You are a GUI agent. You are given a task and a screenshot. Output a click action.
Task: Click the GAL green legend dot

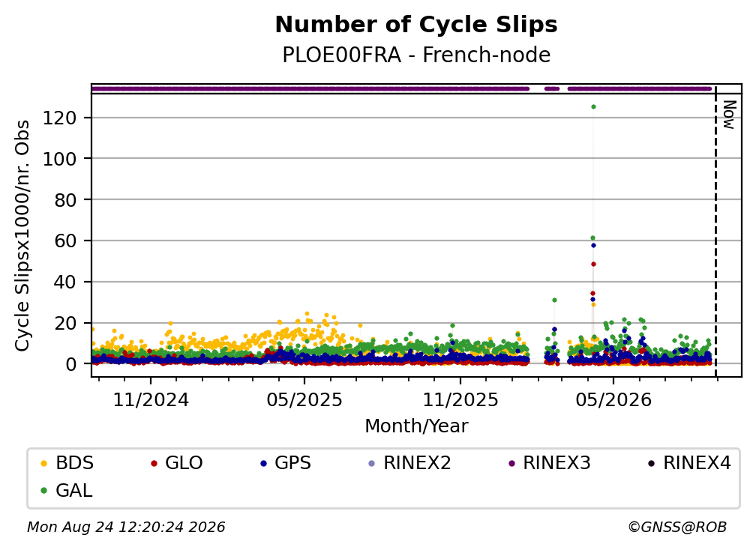click(43, 491)
